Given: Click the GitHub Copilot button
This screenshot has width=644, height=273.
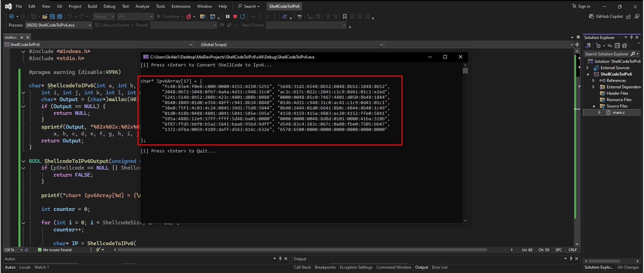Looking at the screenshot, I should [x=606, y=16].
